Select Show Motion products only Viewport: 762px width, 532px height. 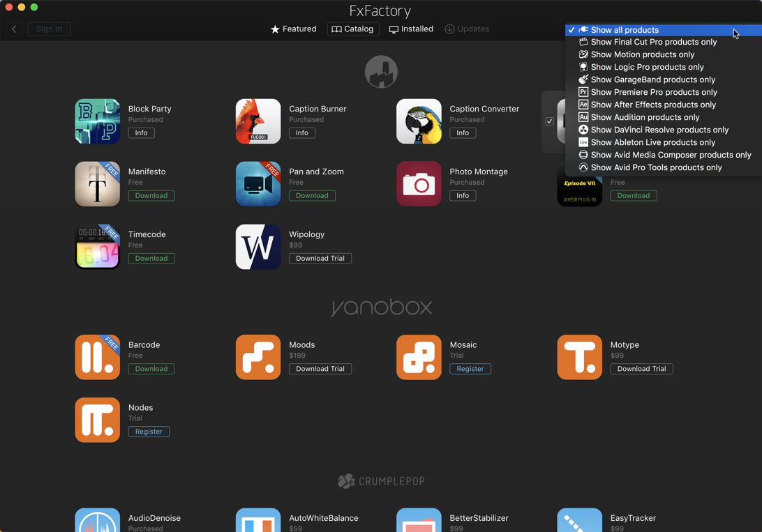click(x=664, y=55)
